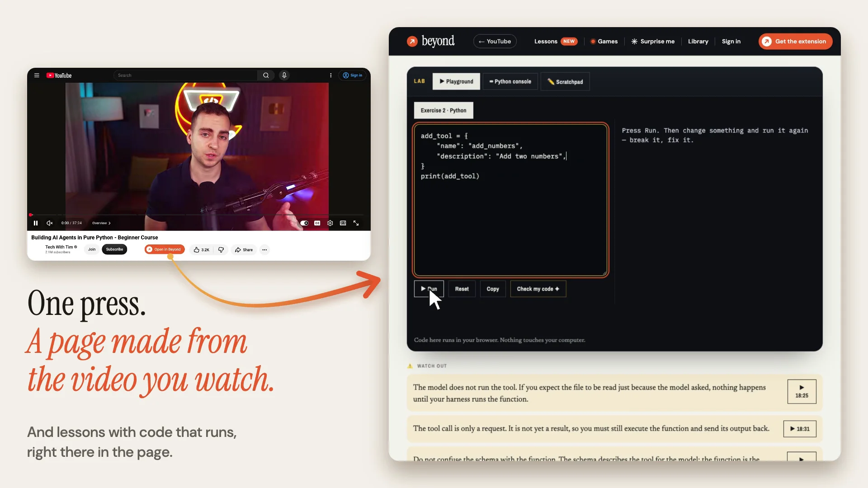The width and height of the screenshot is (868, 488).
Task: Dislike the video with thumbs down
Action: coord(221,250)
